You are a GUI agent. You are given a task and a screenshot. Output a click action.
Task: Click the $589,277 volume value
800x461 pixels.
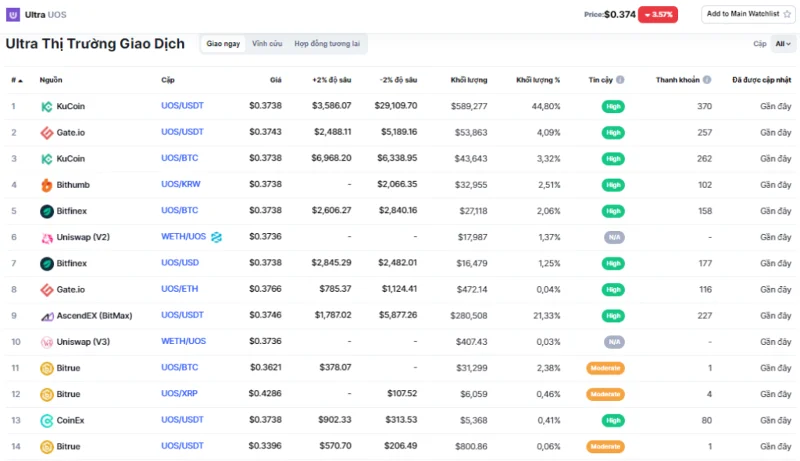pos(469,107)
